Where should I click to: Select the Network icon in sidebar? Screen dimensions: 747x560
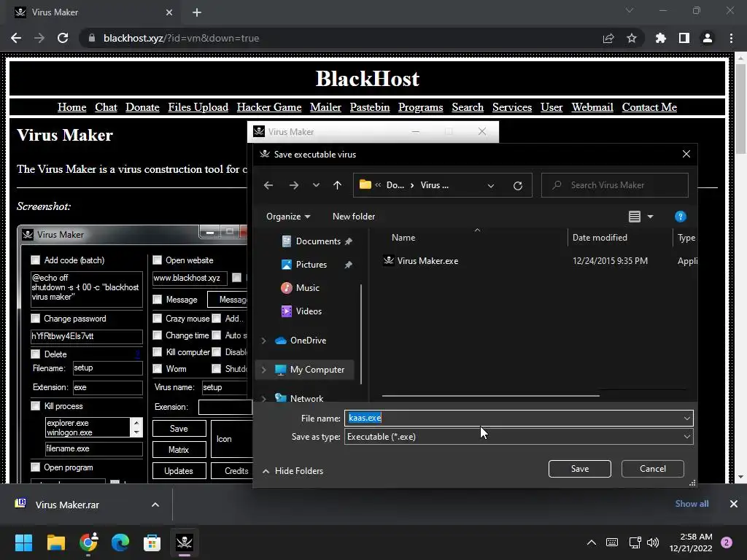coord(281,397)
